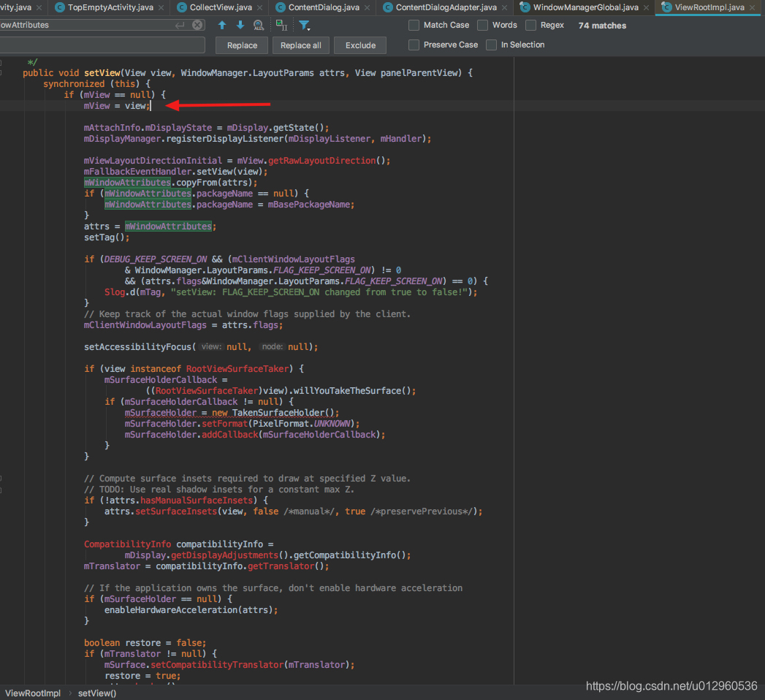Click setSurfaceInsets method call
Viewport: 765px width, 700px height.
[176, 511]
